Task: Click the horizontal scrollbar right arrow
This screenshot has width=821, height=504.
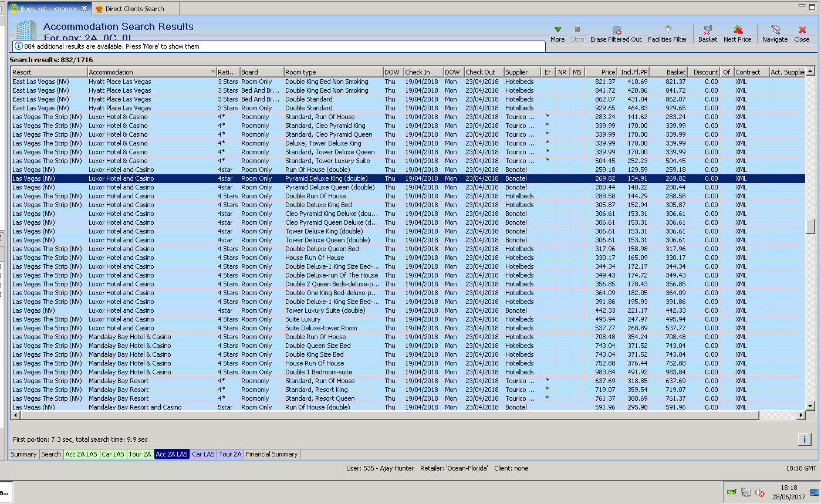Action: 800,415
